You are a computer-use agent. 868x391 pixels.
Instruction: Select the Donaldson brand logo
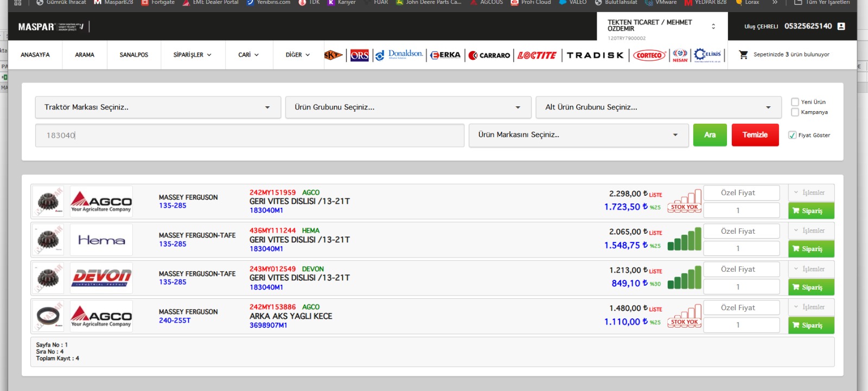pos(399,55)
